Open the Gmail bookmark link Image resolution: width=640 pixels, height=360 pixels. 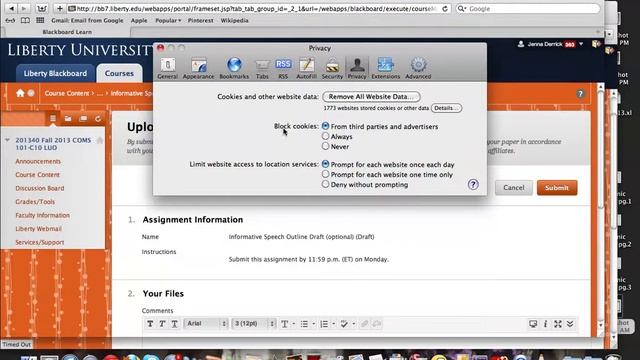coord(87,20)
